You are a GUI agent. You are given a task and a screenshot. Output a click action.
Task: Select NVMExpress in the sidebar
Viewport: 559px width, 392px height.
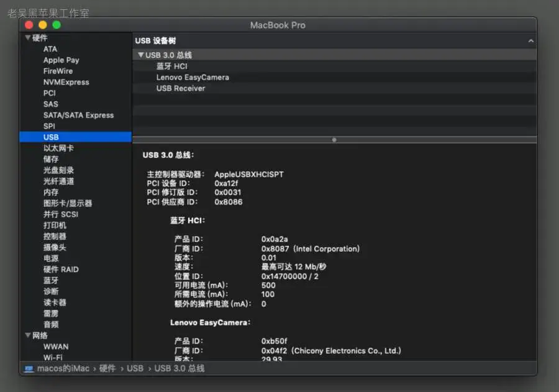pos(66,82)
